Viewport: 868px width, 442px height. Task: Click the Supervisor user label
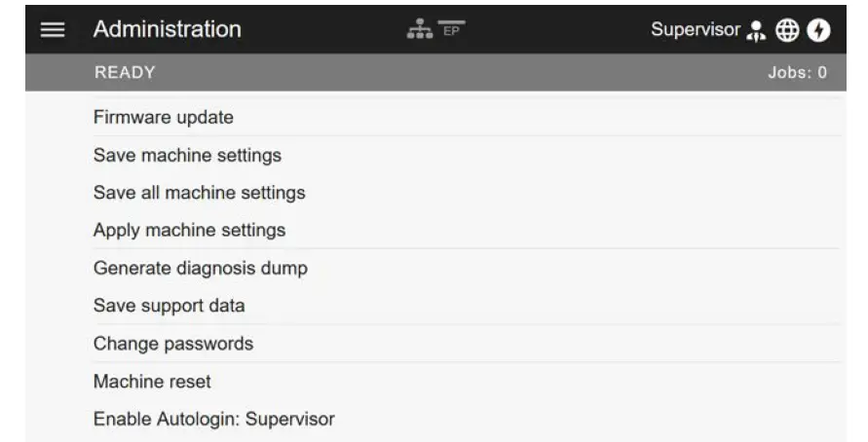695,30
